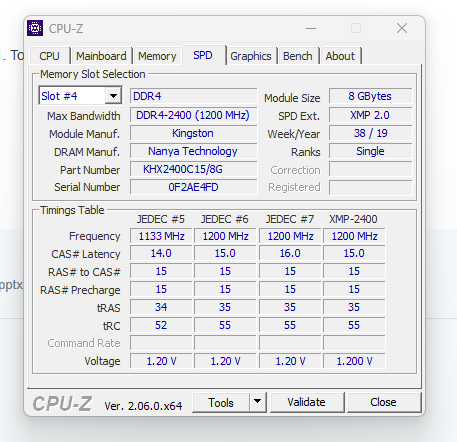This screenshot has height=442, width=457.
Task: Go to the Graphics tab
Action: pyautogui.click(x=251, y=56)
